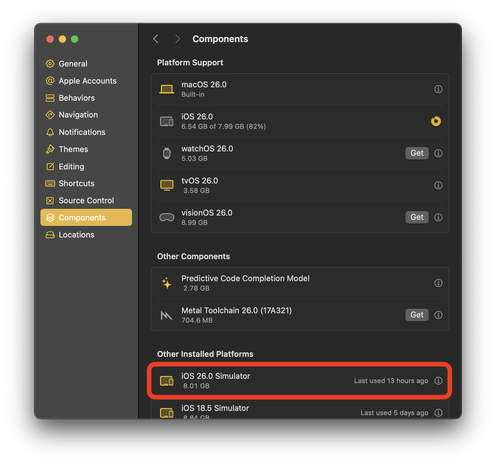Click 'Last used 13 hours ago' text
This screenshot has width=496, height=464.
tap(391, 381)
